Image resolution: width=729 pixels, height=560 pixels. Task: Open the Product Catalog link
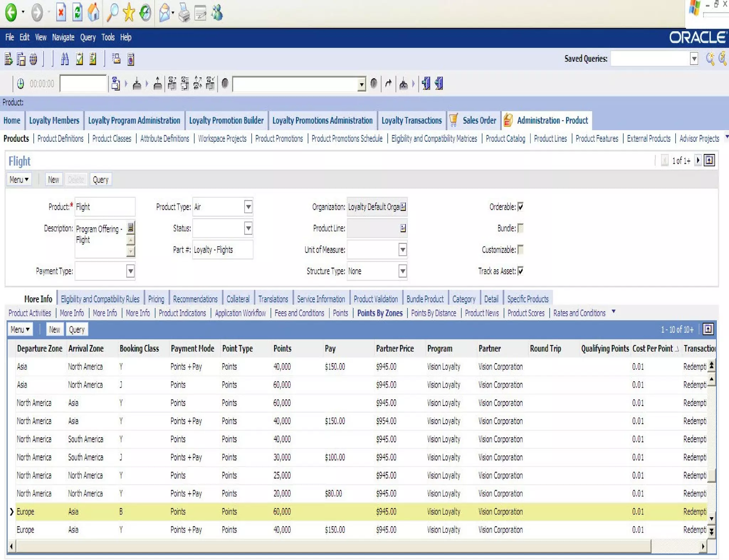coord(505,138)
